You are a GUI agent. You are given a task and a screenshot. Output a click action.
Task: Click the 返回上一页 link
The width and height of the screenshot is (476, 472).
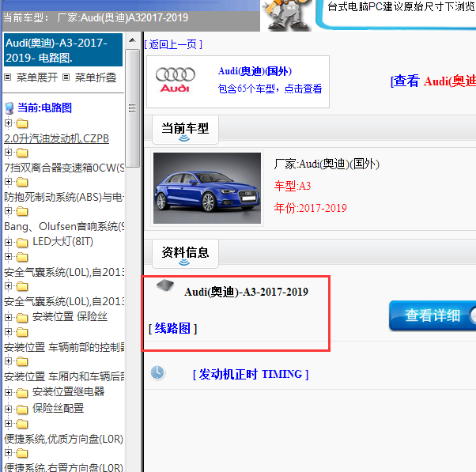click(173, 44)
